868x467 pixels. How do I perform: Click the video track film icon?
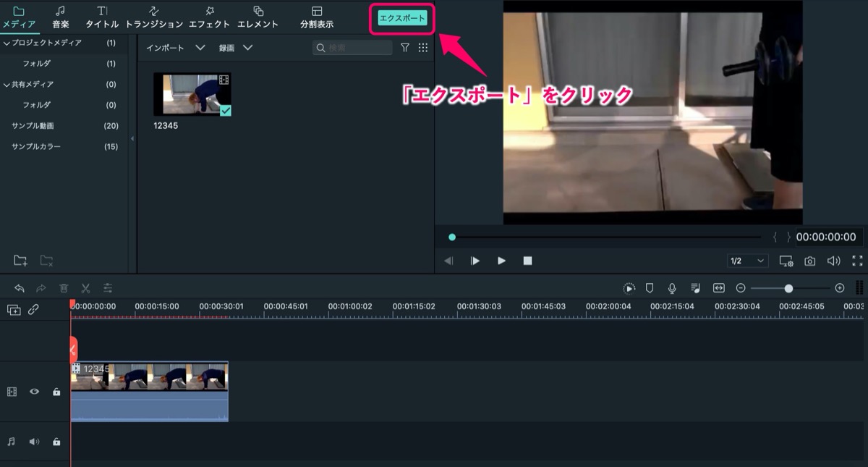[x=12, y=392]
